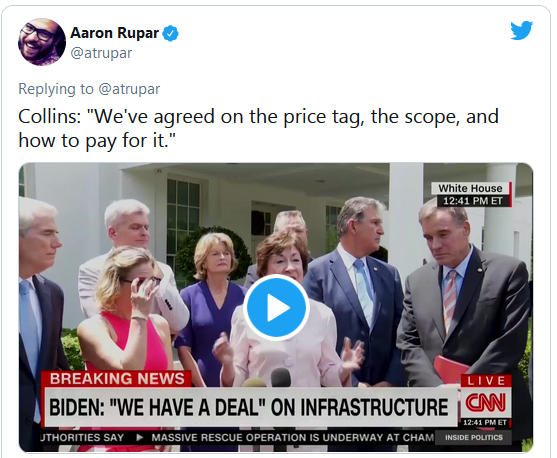The image size is (557, 458).
Task: Click the CNN logo in video
Action: pyautogui.click(x=486, y=402)
